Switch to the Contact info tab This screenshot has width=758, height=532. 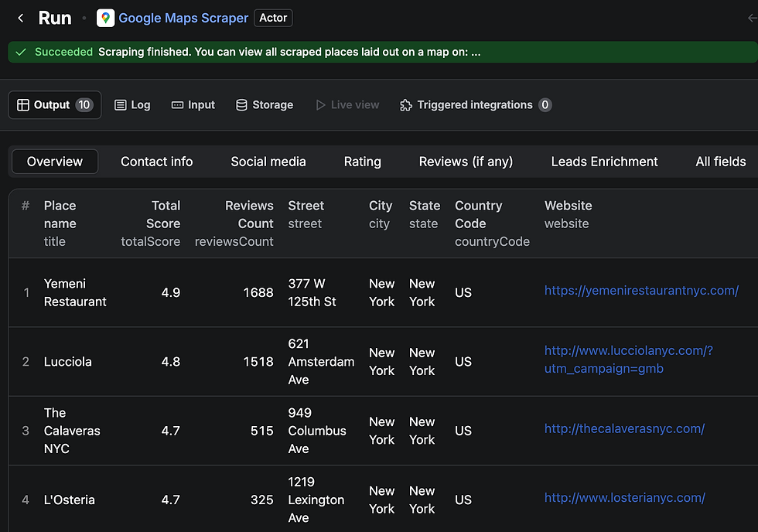click(x=156, y=162)
